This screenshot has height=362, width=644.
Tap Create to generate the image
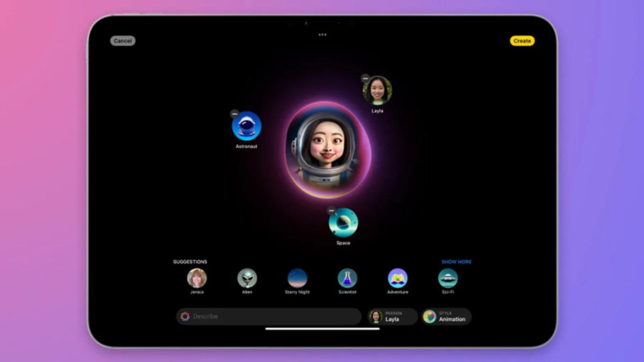pos(522,41)
